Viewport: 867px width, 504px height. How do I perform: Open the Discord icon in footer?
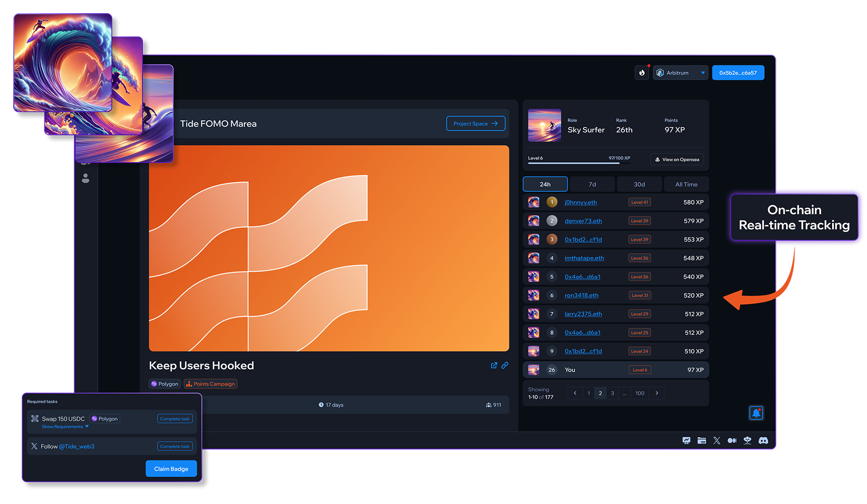763,440
